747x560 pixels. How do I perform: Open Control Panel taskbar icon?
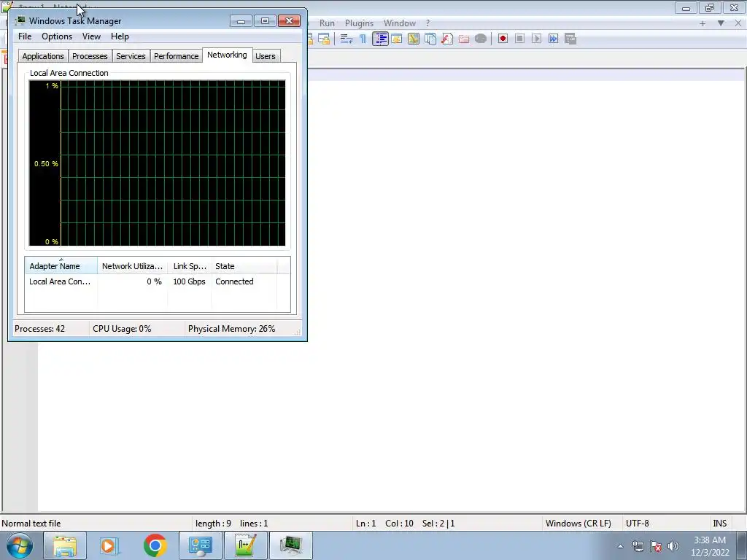click(x=200, y=545)
